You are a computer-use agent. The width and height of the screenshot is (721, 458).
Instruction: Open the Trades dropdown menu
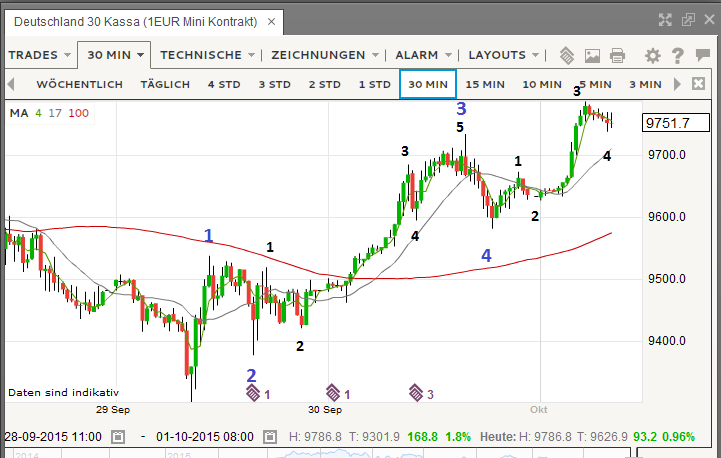coord(40,55)
